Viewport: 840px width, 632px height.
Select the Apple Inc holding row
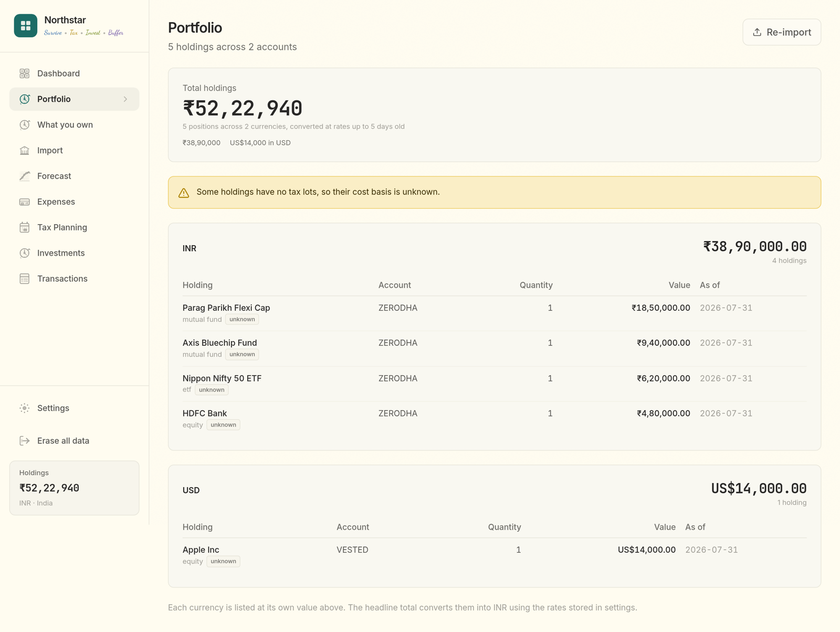tap(495, 555)
